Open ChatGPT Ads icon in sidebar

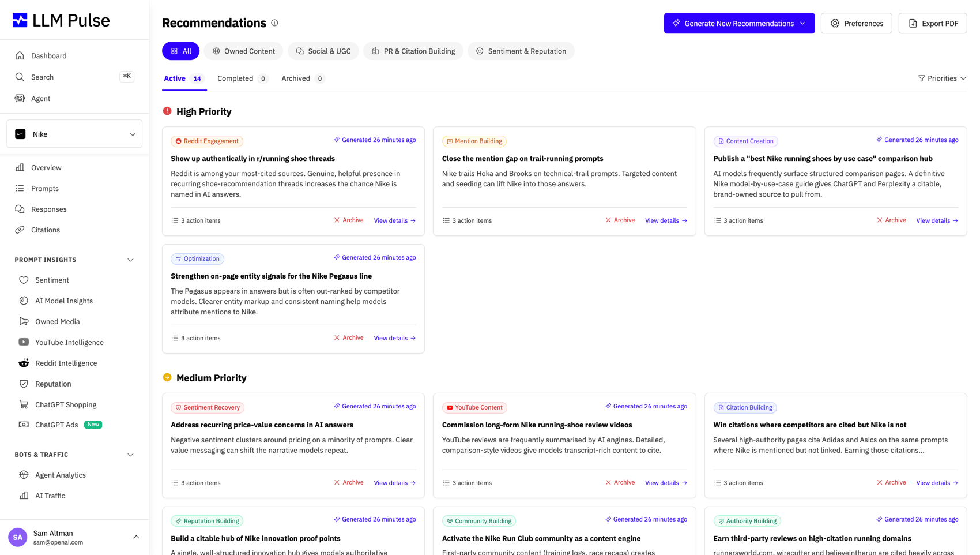pos(24,425)
